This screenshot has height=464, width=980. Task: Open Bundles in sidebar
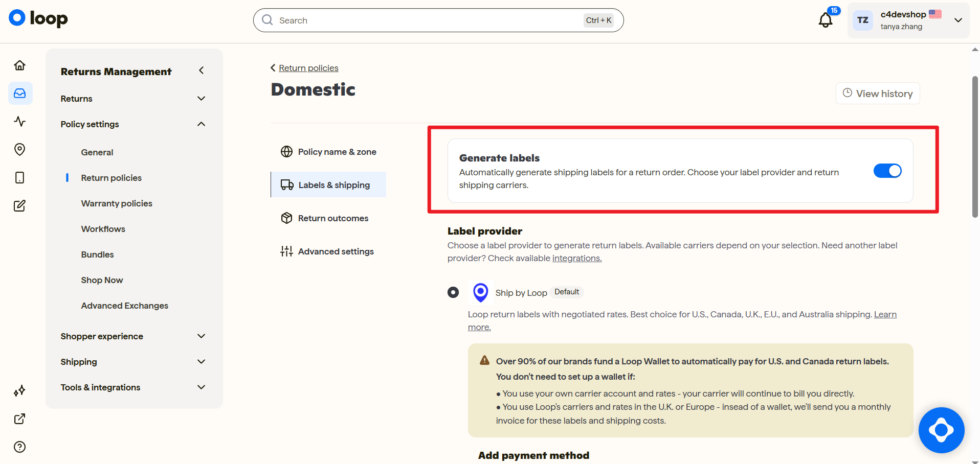point(98,254)
